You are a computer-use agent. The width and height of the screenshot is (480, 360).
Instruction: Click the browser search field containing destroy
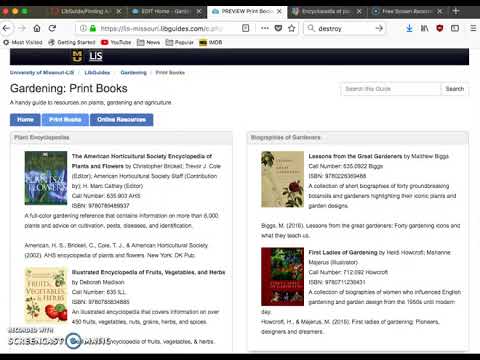[345, 28]
